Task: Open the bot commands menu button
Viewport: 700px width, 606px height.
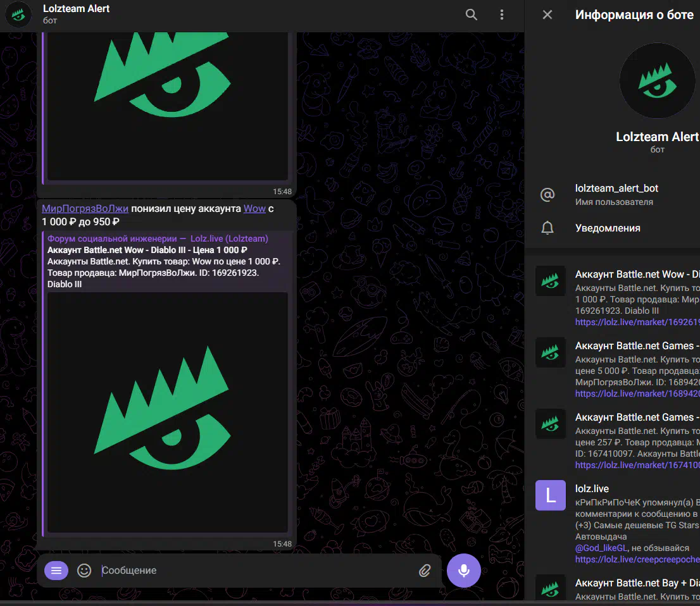Action: click(x=56, y=571)
